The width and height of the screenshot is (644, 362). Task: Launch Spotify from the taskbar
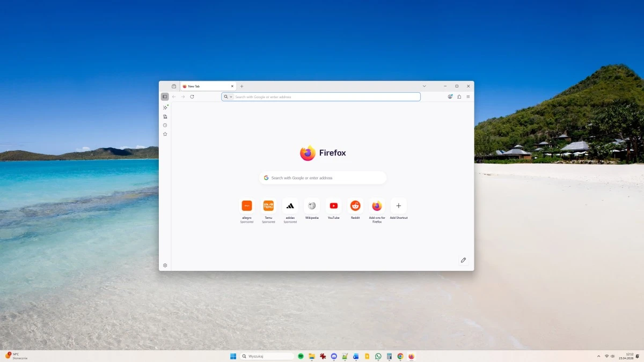tap(301, 356)
